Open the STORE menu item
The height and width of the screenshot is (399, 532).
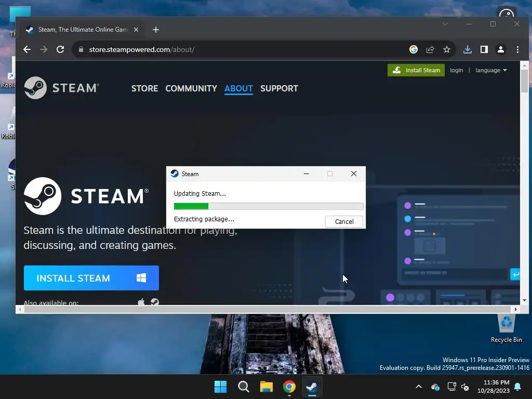click(144, 88)
